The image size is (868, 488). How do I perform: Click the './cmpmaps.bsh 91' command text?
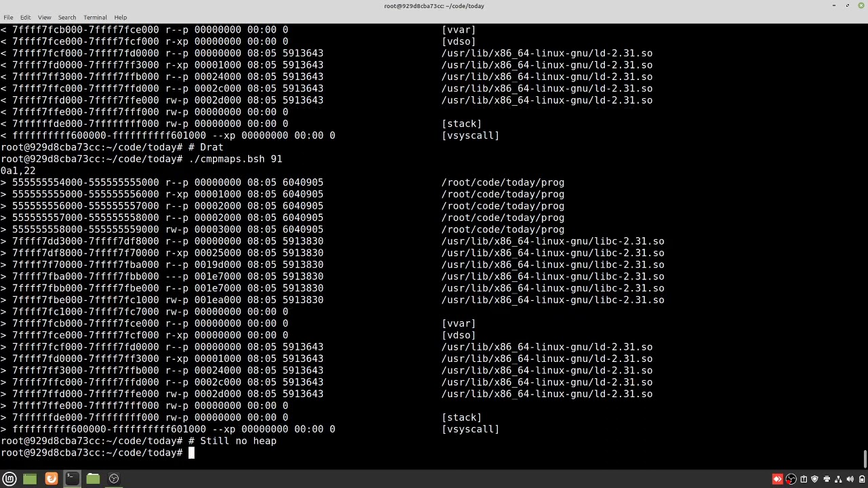point(235,159)
